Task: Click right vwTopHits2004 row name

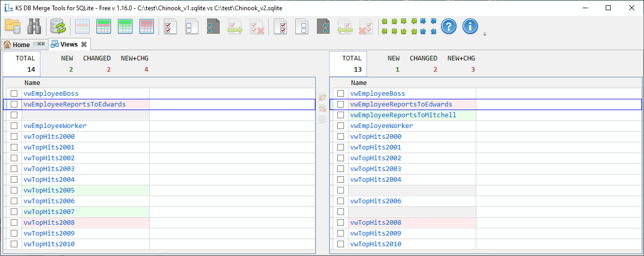Action: point(376,180)
